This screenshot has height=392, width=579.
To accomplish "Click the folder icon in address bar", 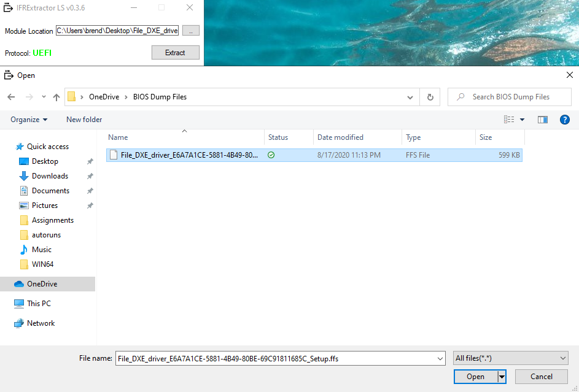I will click(x=72, y=96).
